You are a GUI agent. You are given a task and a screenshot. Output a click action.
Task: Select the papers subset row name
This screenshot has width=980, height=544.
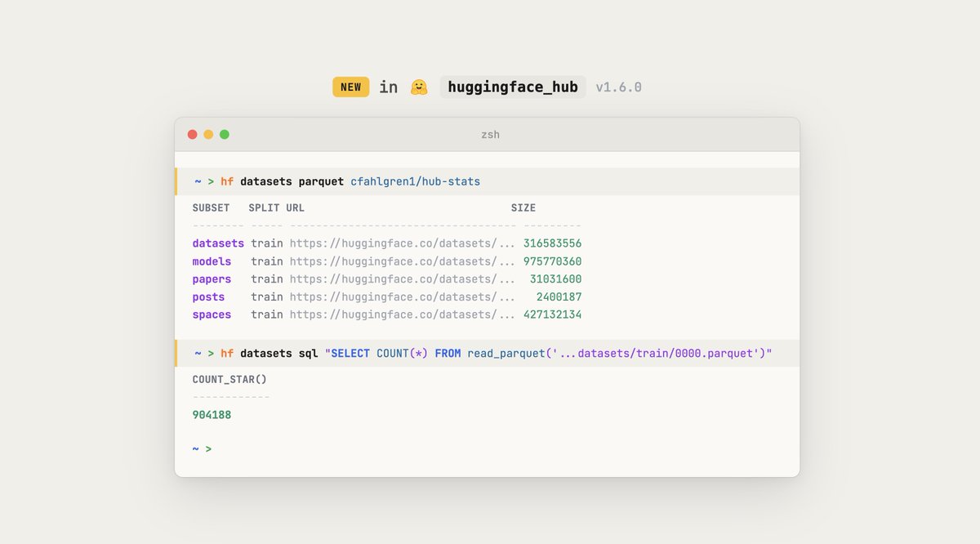pyautogui.click(x=212, y=279)
